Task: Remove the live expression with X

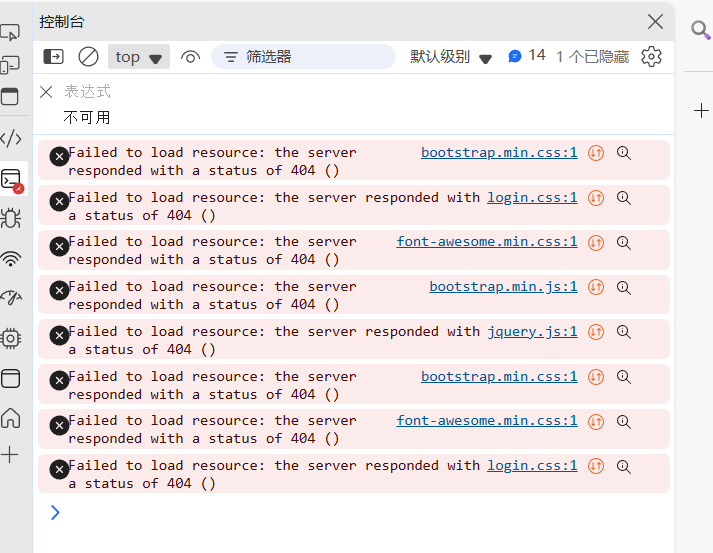Action: coord(46,92)
